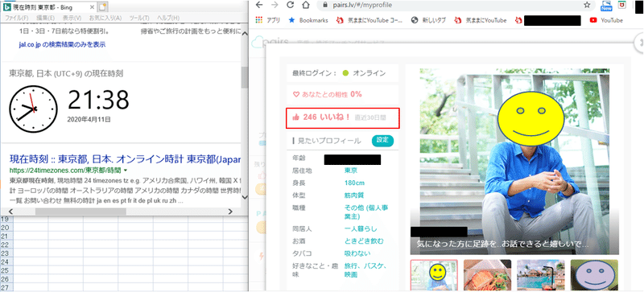Select the food photo thumbnail
This screenshot has height=292, width=644.
pyautogui.click(x=487, y=274)
